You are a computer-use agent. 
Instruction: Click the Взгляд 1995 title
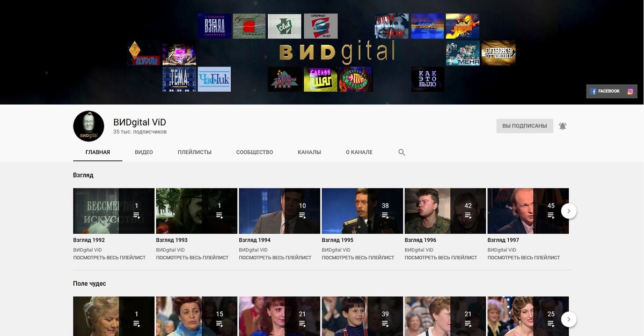pos(338,240)
